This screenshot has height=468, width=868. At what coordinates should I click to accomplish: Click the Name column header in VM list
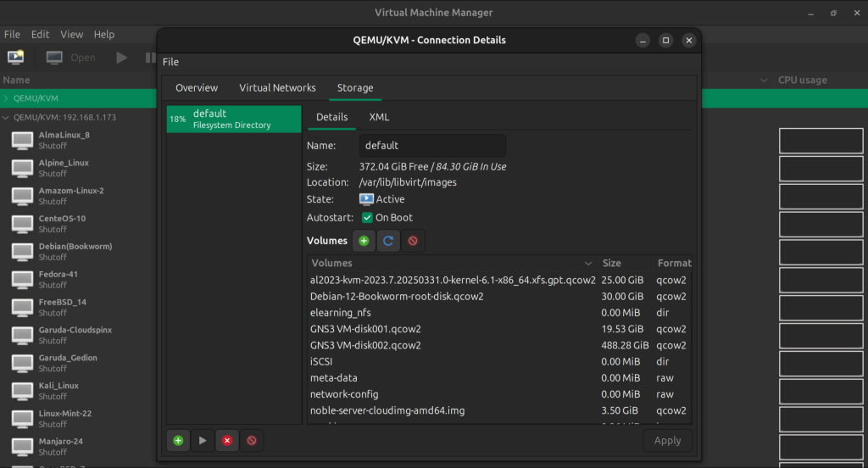coord(17,81)
